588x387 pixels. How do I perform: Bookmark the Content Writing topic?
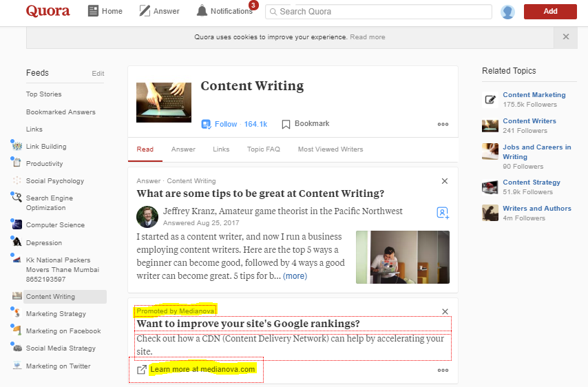click(x=305, y=124)
